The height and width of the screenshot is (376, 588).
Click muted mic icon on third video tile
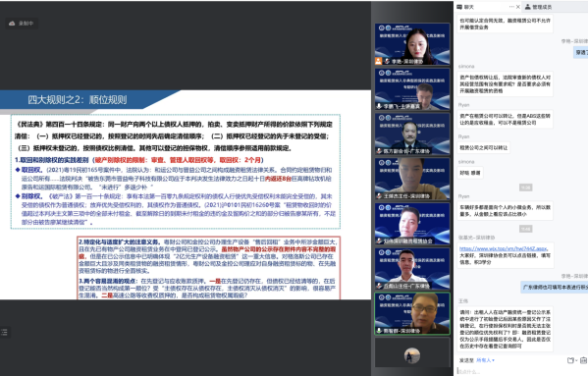pyautogui.click(x=379, y=151)
